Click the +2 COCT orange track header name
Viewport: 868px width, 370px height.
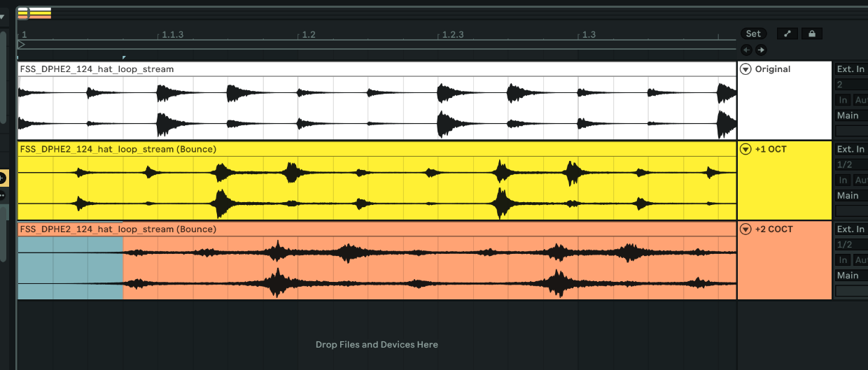[x=773, y=229]
